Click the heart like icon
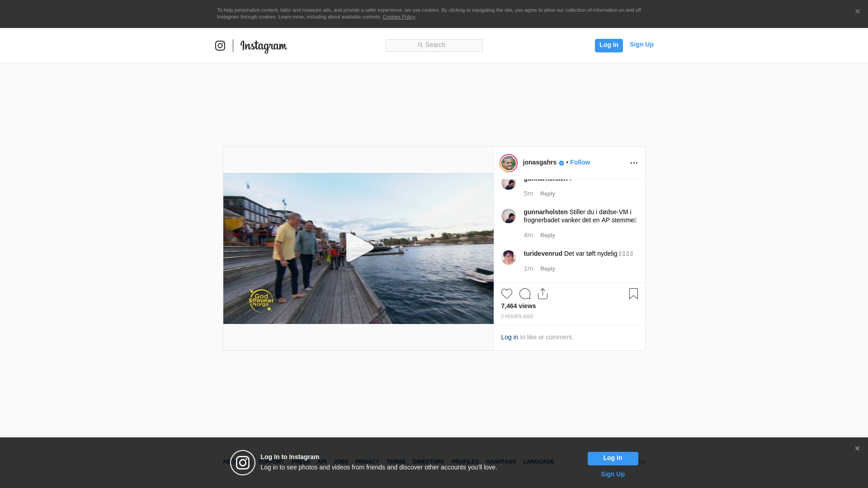Screen dimensions: 868x488 point(506,294)
